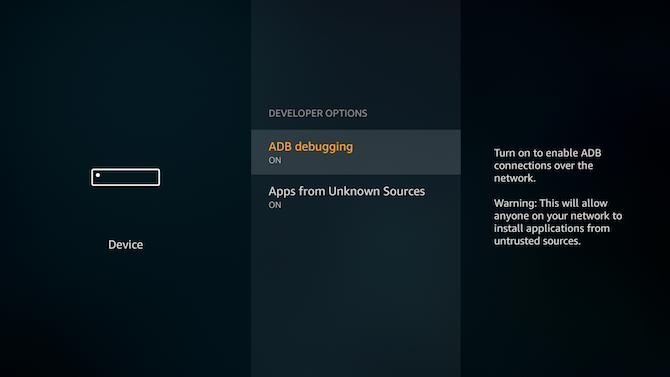Click the empty area above Developer Options heading

coord(356,51)
